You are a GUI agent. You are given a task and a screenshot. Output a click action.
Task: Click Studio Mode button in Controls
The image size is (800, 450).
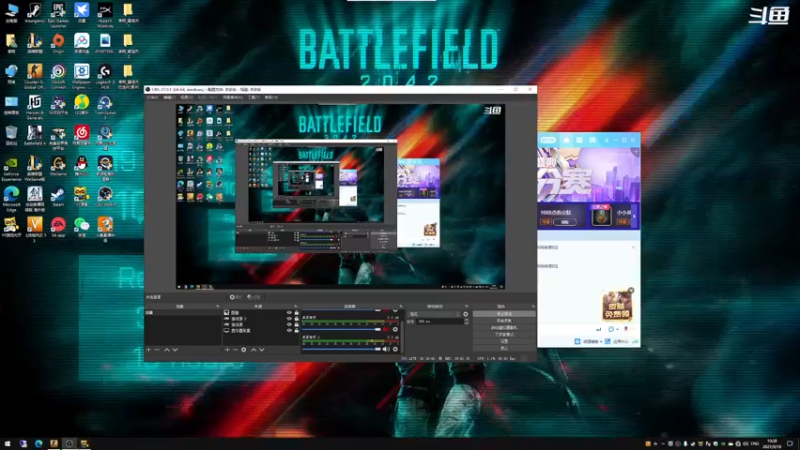tap(504, 334)
